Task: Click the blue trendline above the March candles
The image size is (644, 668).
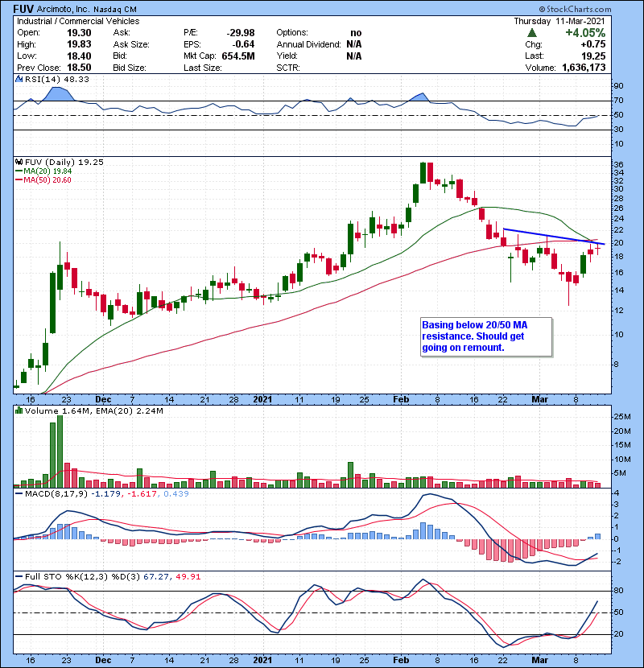Action: [554, 237]
